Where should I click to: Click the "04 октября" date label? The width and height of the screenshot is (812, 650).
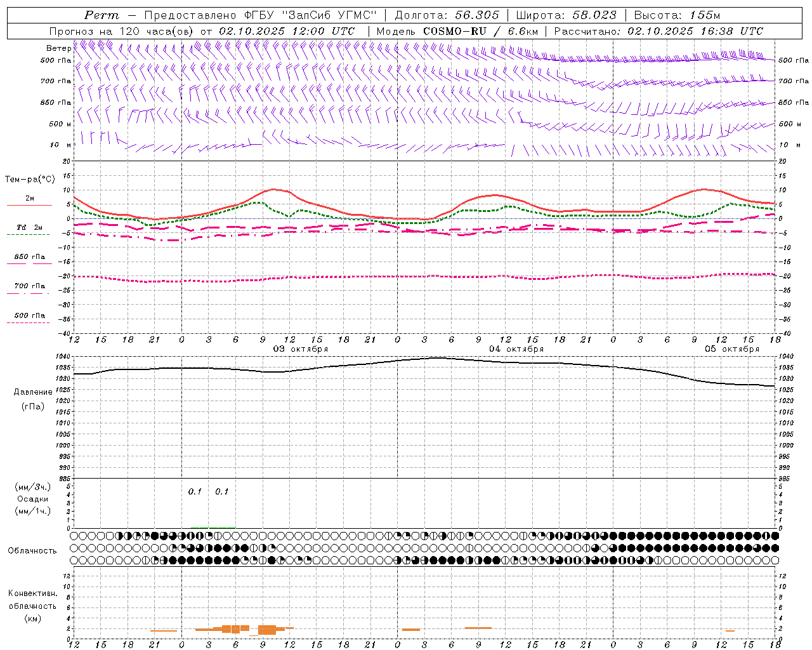pyautogui.click(x=516, y=349)
